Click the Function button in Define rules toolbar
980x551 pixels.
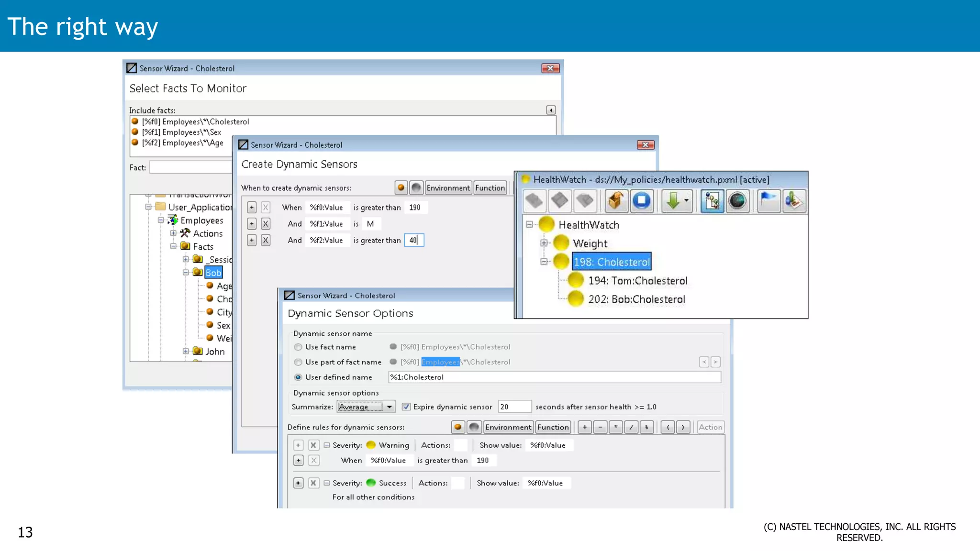[553, 427]
